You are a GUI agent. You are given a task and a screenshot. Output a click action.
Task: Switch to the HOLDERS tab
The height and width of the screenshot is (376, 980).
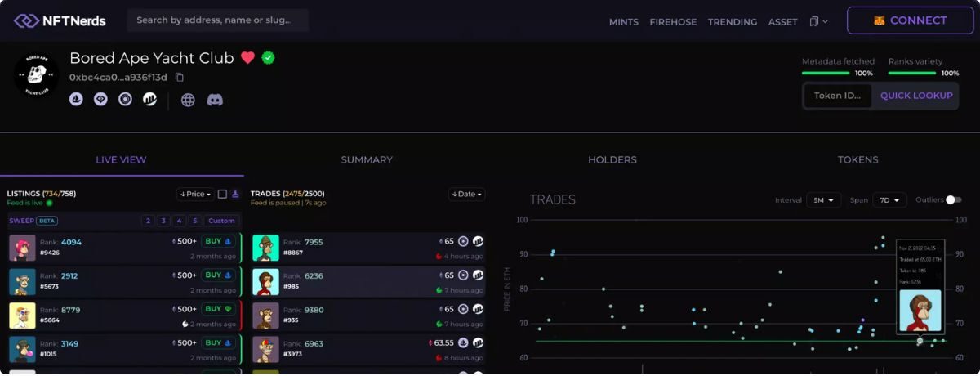click(x=612, y=159)
